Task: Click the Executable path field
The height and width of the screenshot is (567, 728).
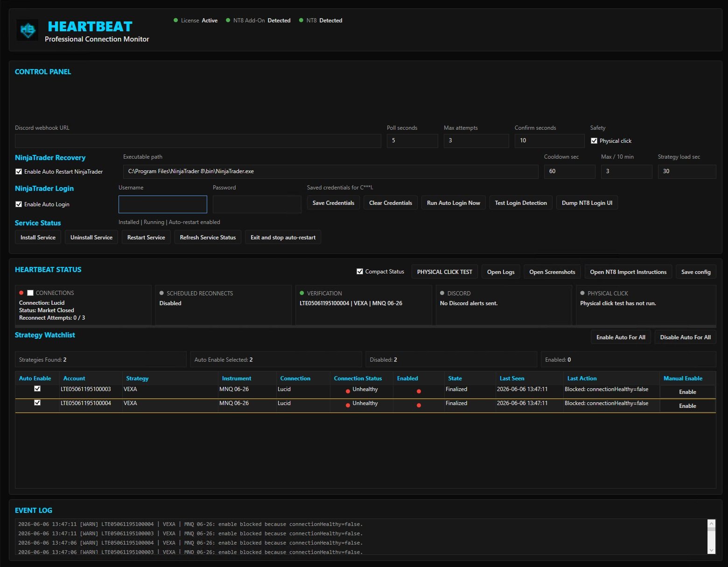Action: click(330, 172)
